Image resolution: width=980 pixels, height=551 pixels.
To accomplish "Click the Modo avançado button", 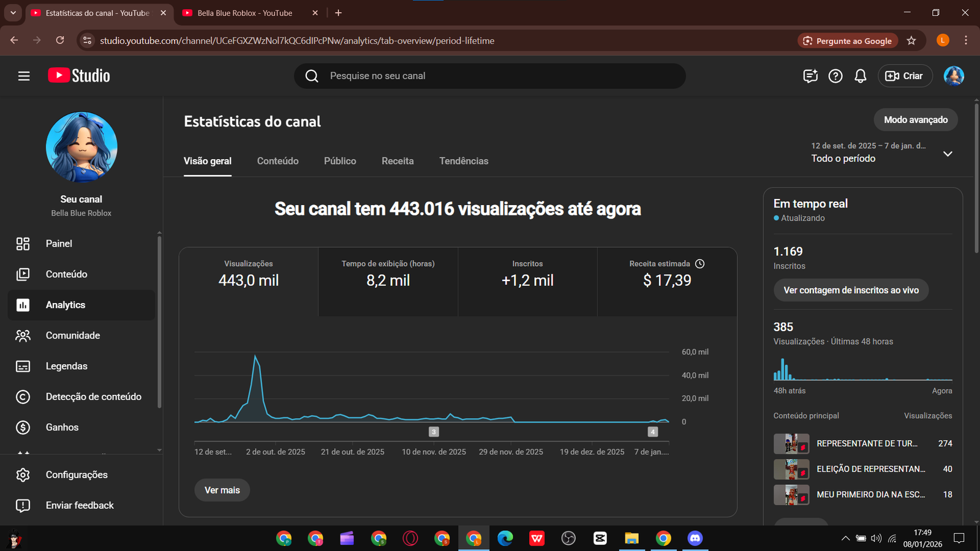I will pyautogui.click(x=915, y=120).
